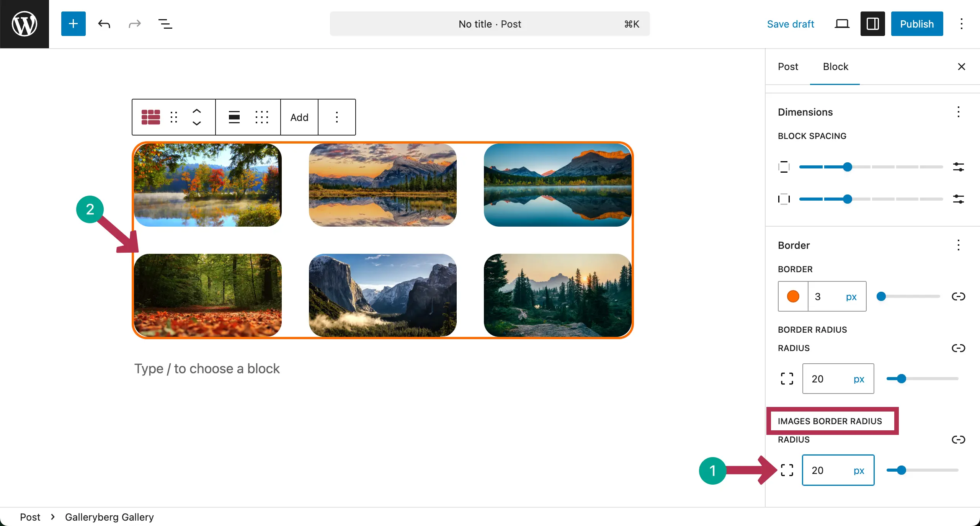
Task: Click the block inserter plus icon
Action: [73, 24]
